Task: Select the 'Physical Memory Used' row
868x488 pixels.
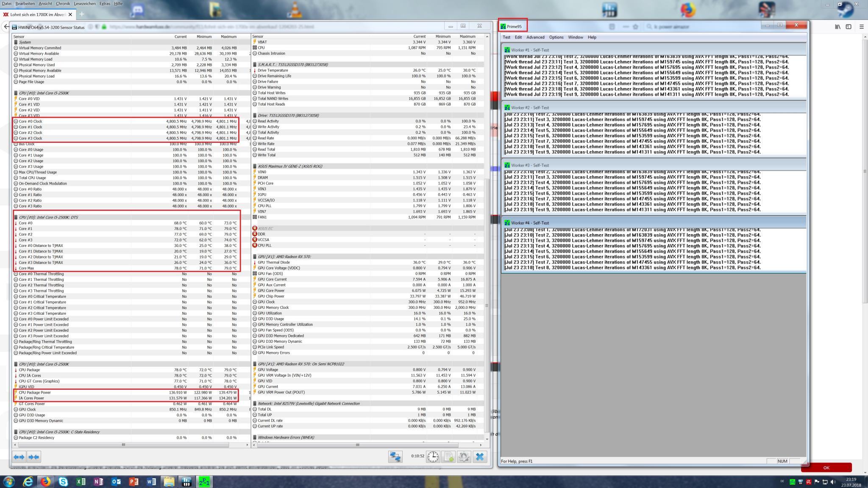Action: [131, 65]
